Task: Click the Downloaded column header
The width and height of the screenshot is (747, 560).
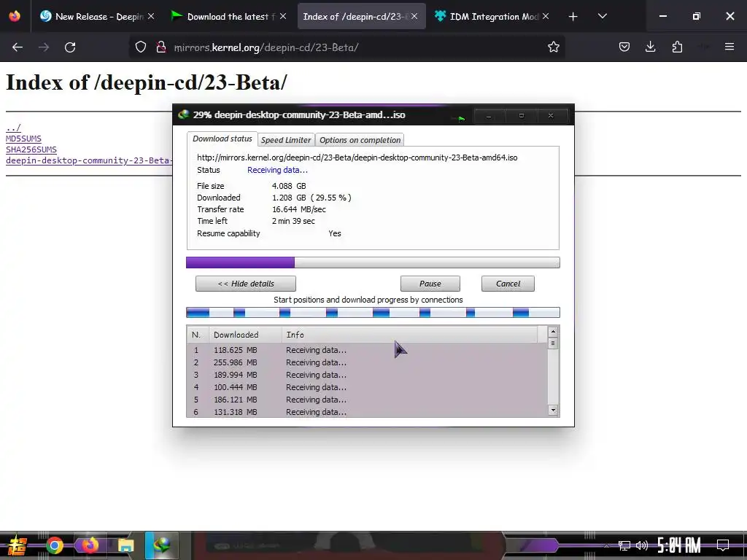Action: (245, 335)
